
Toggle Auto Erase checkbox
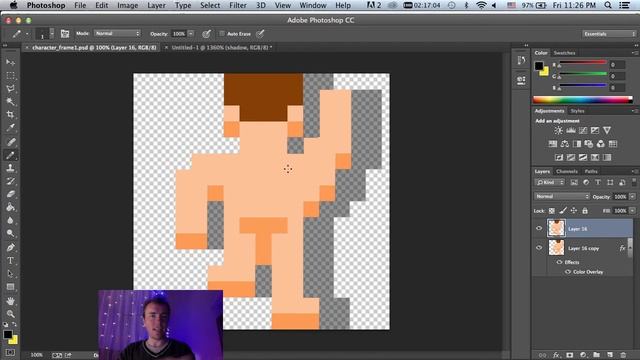point(222,33)
